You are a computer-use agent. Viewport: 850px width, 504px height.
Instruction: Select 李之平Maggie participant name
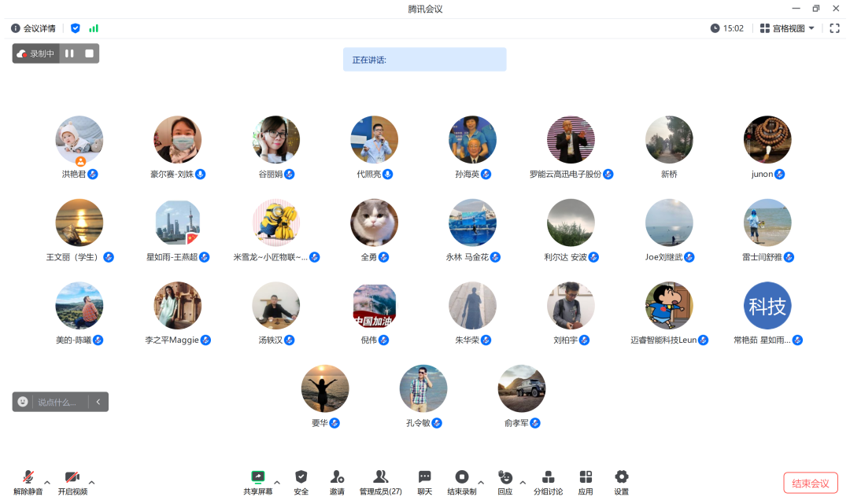coord(172,340)
